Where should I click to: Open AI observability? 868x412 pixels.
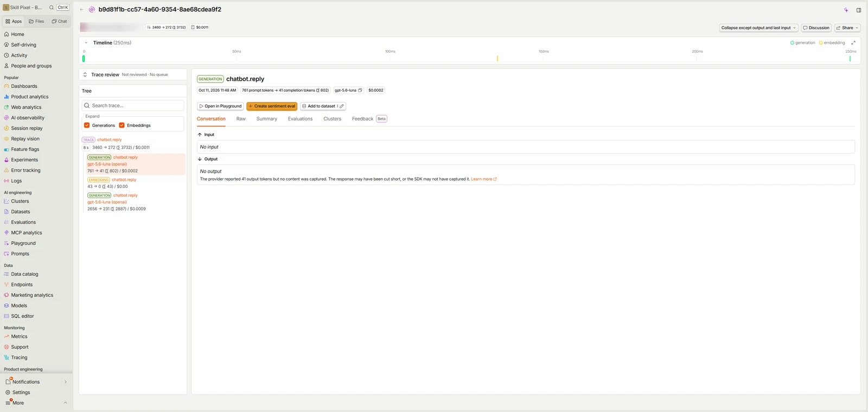(x=28, y=118)
